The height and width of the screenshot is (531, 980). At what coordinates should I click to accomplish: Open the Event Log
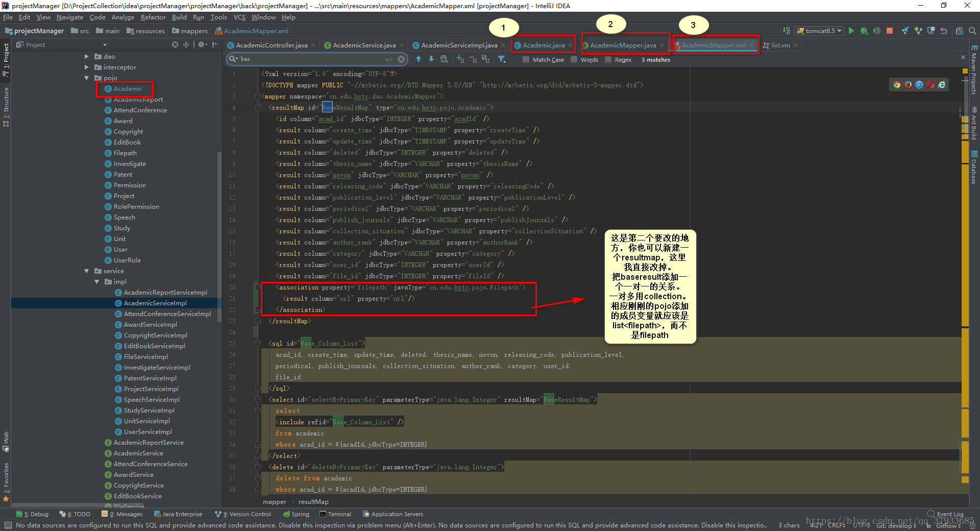tap(945, 514)
